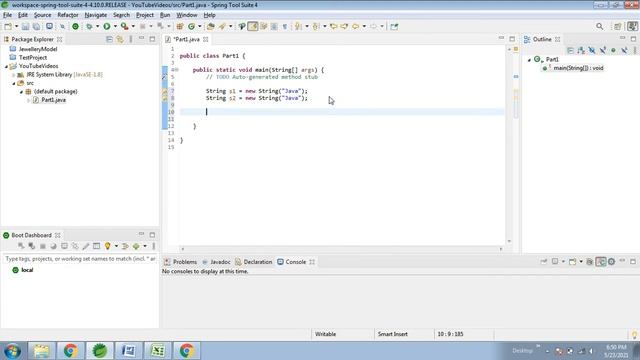Viewport: 640px width, 360px height.
Task: Open Excel from Windows taskbar
Action: point(158,351)
